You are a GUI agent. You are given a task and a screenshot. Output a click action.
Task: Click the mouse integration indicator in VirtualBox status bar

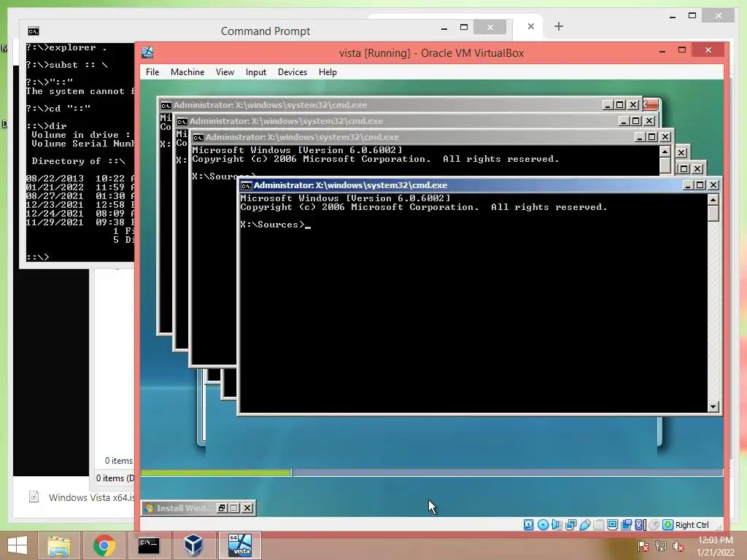(654, 525)
